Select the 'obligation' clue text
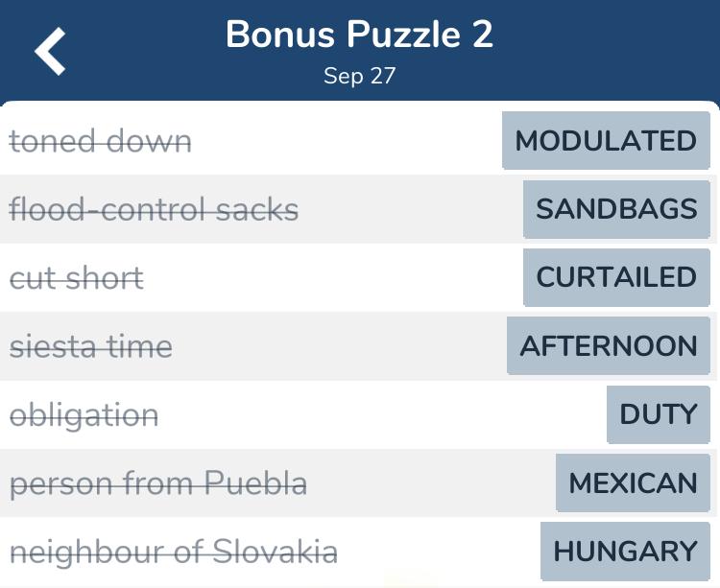Screen dimensions: 720x588 [84, 415]
